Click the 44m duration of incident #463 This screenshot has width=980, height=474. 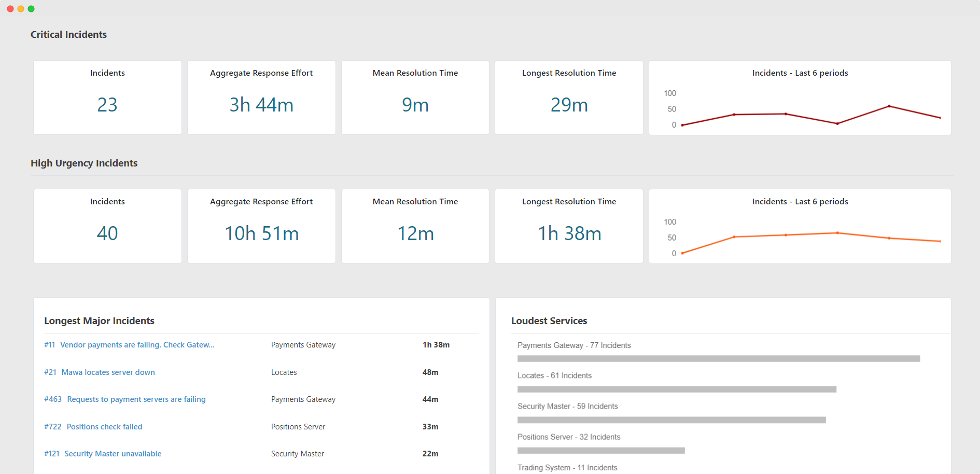(430, 399)
